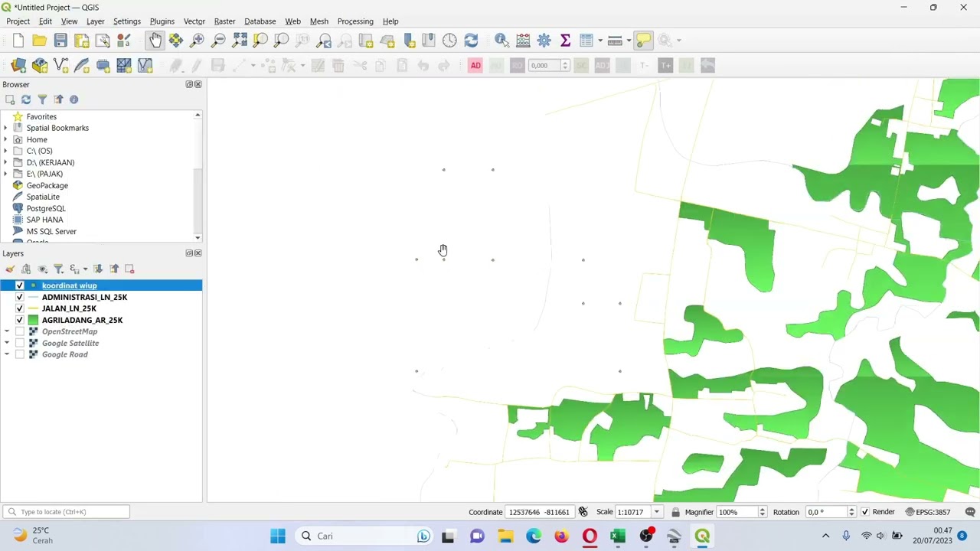Screen dimensions: 980x551
Task: Uncheck the ADMINISTRASI_LN_25K layer
Action: tap(20, 297)
